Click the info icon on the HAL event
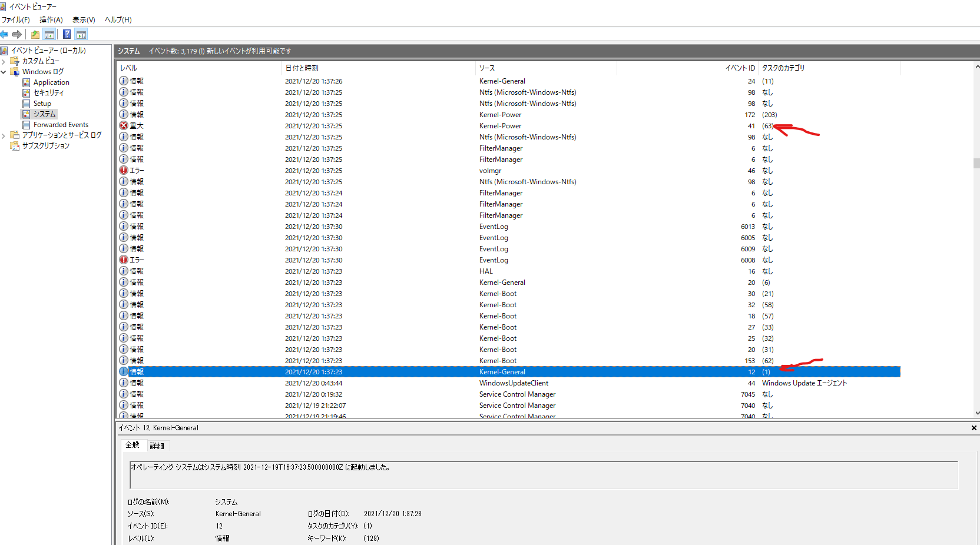 point(124,271)
